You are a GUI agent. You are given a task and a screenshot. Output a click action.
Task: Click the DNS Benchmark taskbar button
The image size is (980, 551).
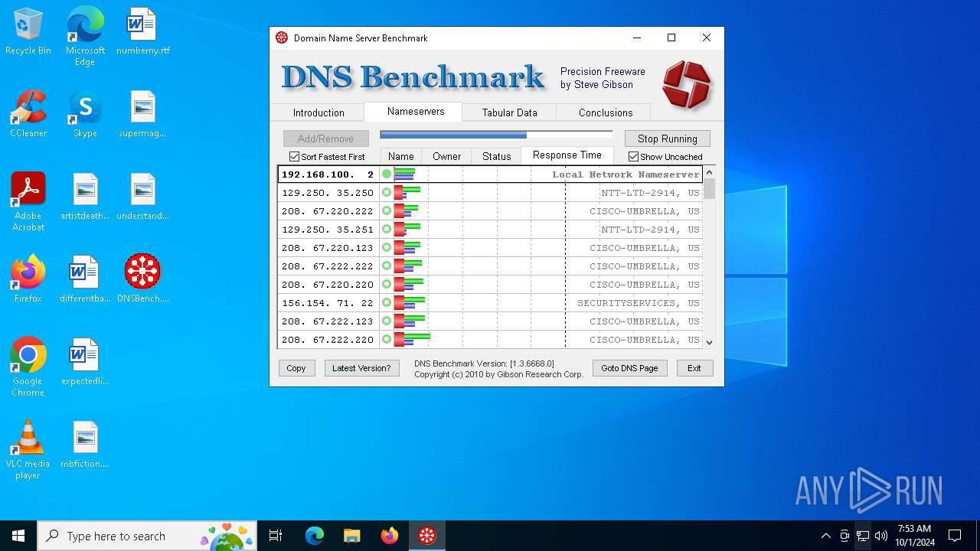(x=426, y=536)
